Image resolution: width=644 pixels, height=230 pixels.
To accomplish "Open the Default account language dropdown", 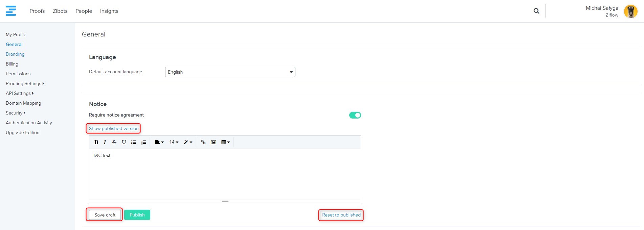I will tap(230, 72).
